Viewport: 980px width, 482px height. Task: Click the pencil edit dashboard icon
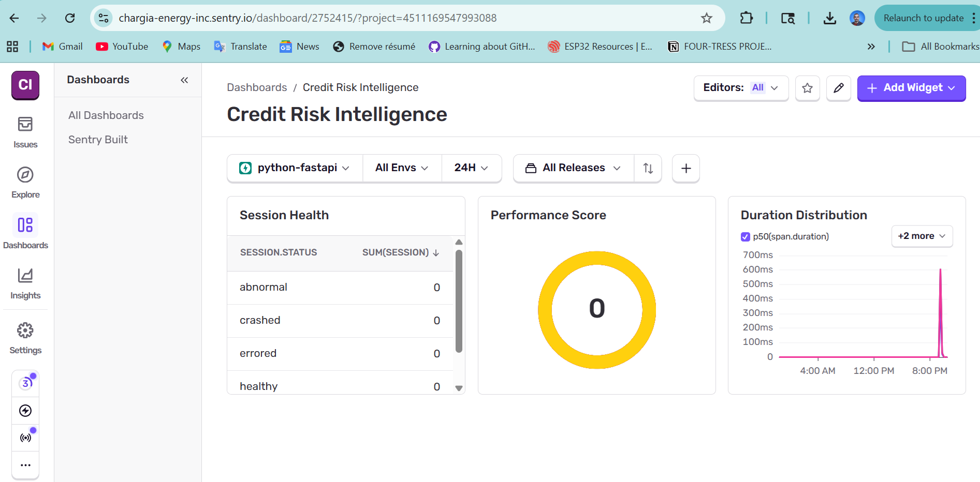(838, 88)
